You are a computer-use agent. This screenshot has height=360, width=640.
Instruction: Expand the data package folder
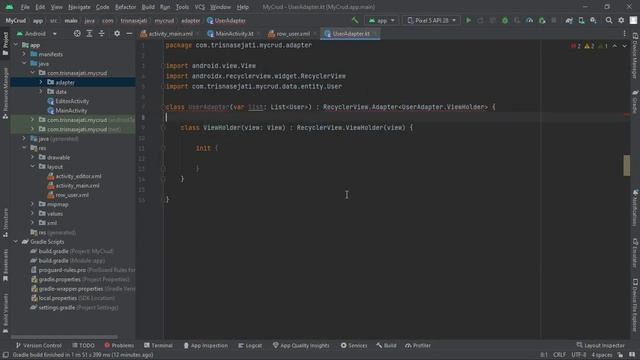(41, 92)
